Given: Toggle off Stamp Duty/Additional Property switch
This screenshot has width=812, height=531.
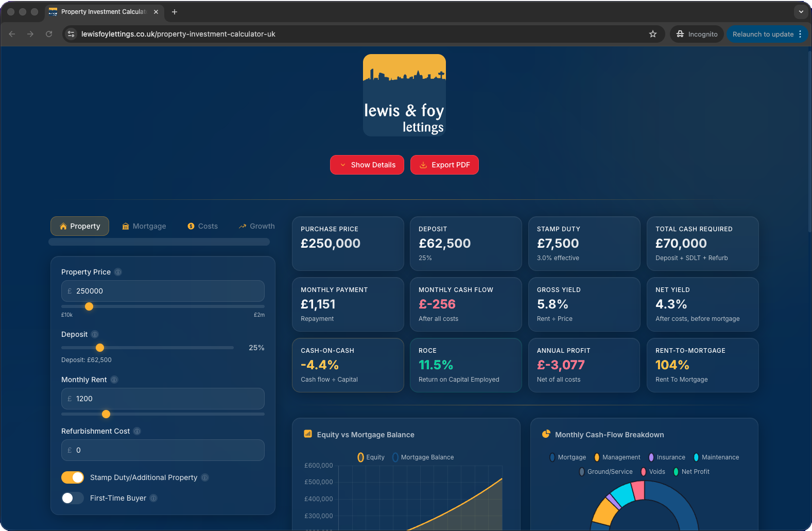Looking at the screenshot, I should 73,477.
